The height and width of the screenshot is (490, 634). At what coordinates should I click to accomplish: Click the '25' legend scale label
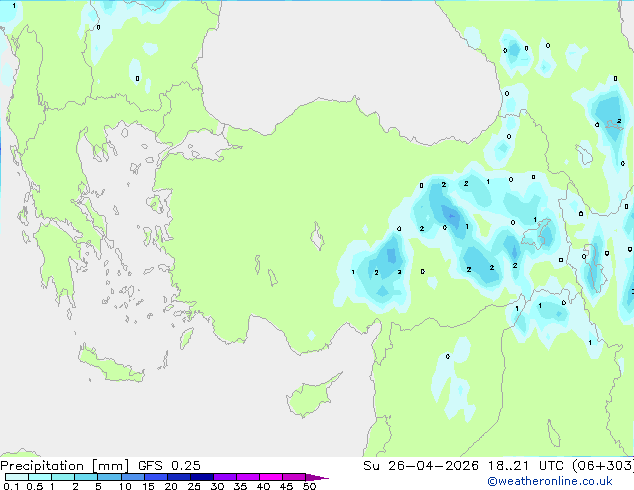[x=194, y=486]
